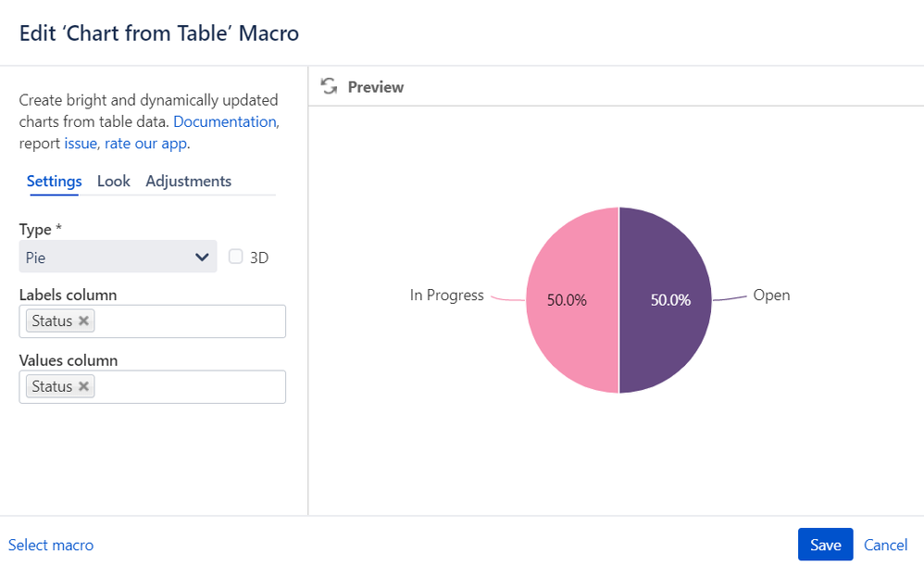Click the report issue link
The width and height of the screenshot is (924, 566).
(x=81, y=144)
